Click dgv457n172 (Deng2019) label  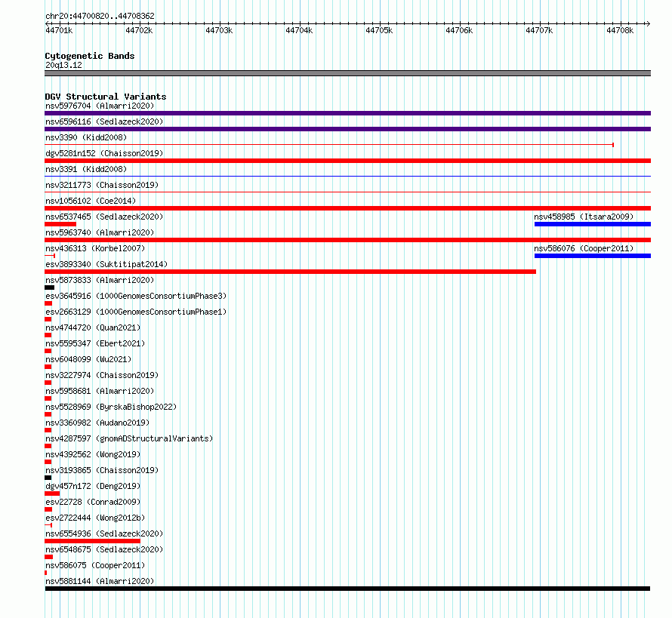click(x=93, y=486)
